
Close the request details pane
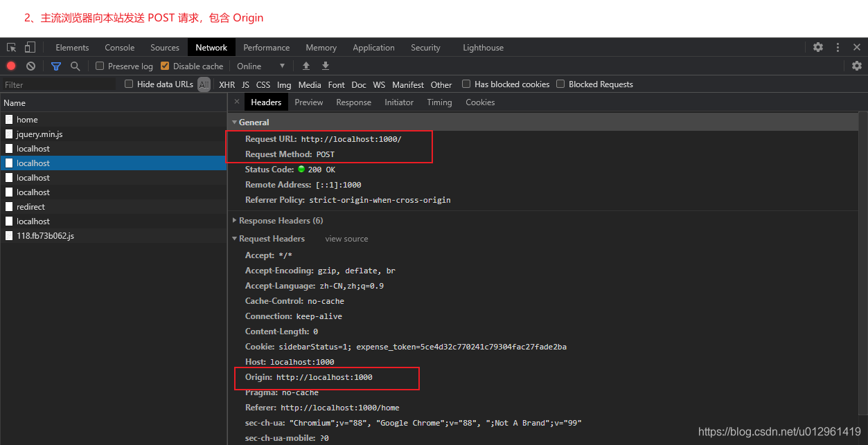click(237, 102)
